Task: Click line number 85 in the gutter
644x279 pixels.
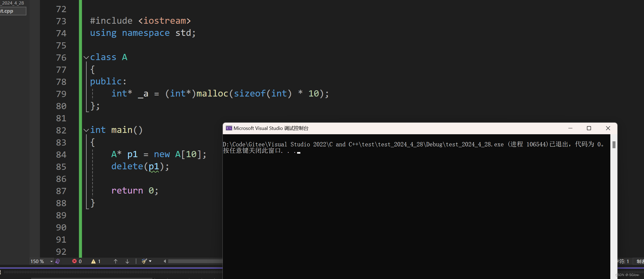Action: tap(61, 167)
